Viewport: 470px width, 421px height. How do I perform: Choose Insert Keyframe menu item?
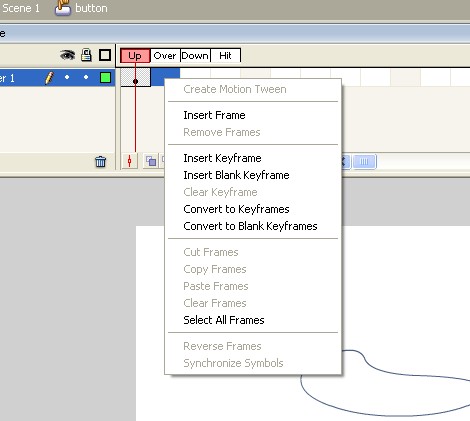click(x=253, y=158)
